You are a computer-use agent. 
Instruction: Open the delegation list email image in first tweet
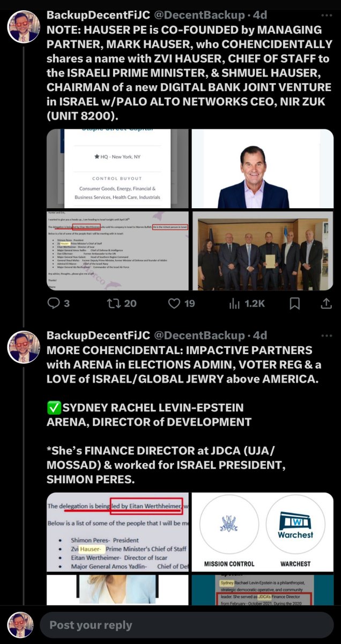[x=117, y=251]
